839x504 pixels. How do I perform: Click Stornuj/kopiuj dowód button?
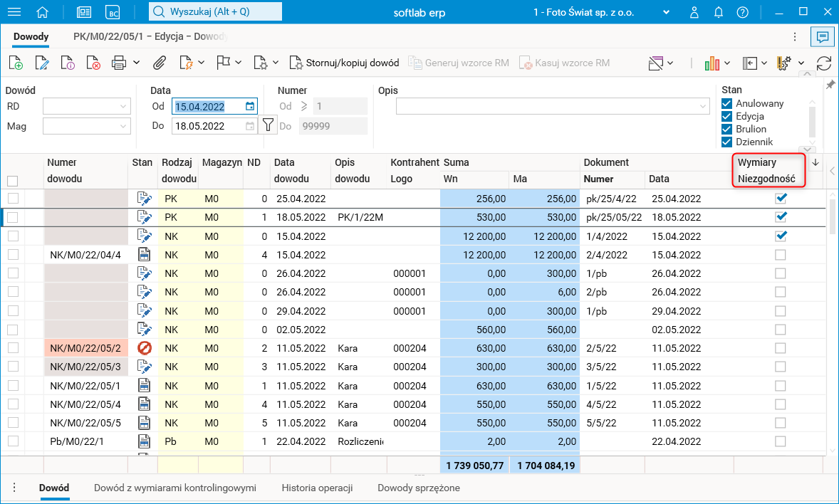(344, 63)
